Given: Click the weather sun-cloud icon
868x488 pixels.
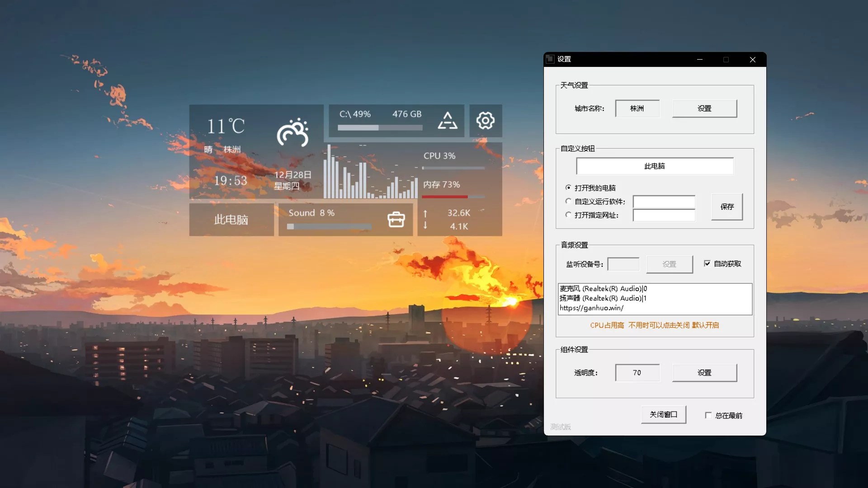Looking at the screenshot, I should (293, 132).
